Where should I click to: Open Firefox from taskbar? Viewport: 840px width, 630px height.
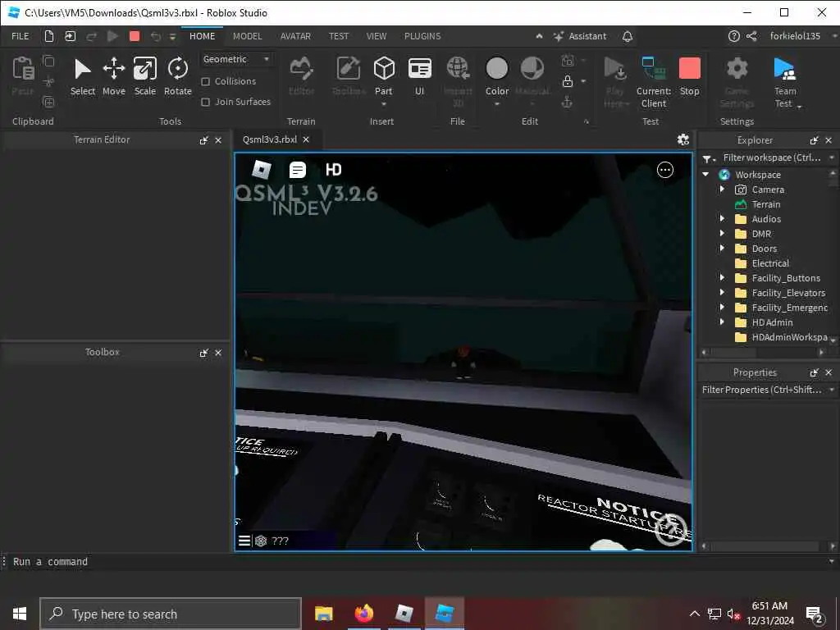pyautogui.click(x=363, y=614)
